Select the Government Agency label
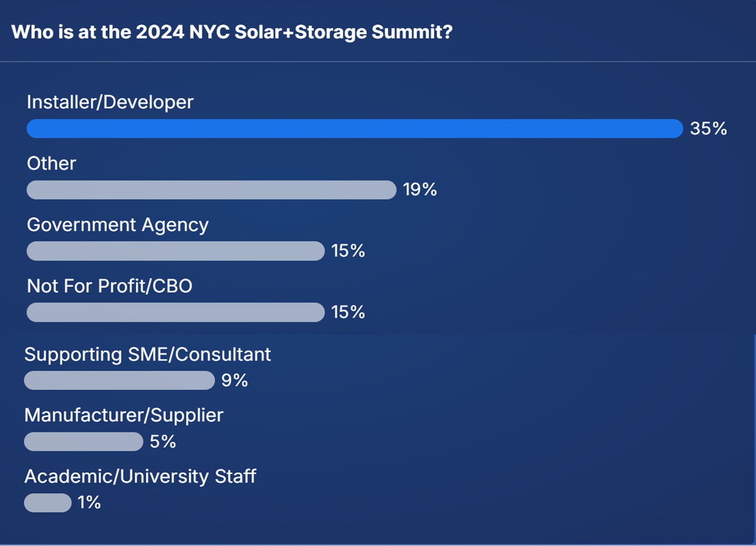Screen dimensions: 756x546 [x=118, y=225]
